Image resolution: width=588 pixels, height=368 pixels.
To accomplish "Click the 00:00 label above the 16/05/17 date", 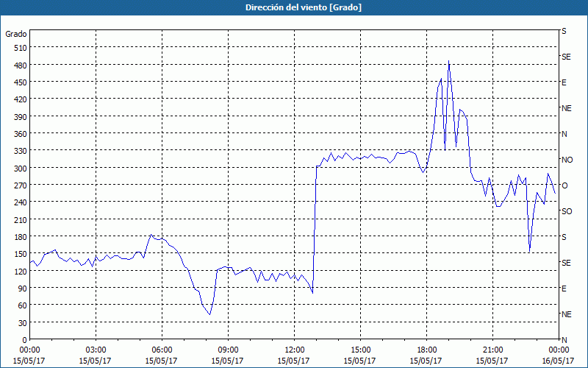I will coord(559,350).
